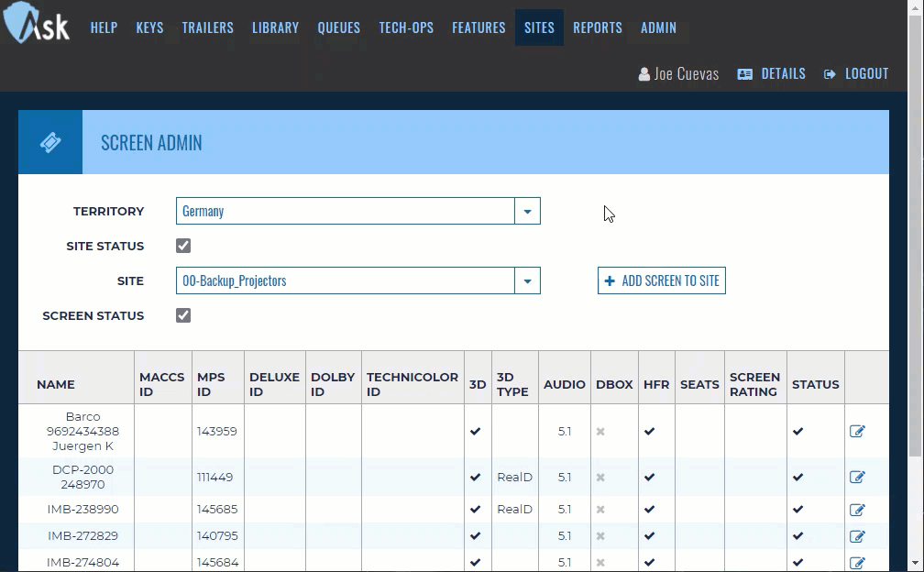Open the Tech-Ops menu
The width and height of the screenshot is (924, 572).
click(406, 27)
